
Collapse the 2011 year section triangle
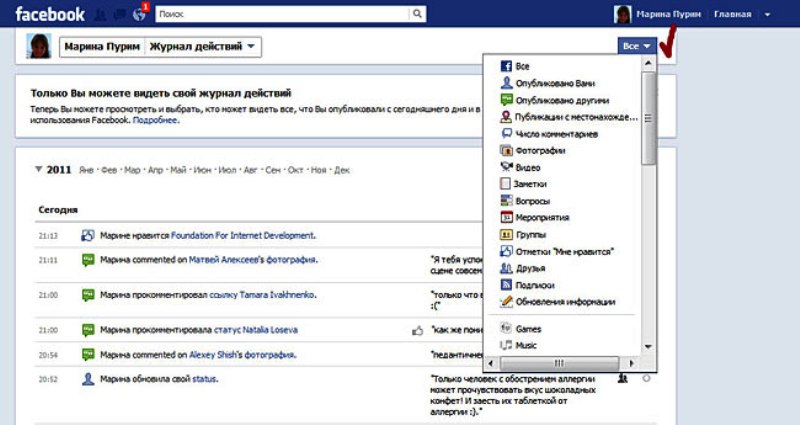(39, 170)
